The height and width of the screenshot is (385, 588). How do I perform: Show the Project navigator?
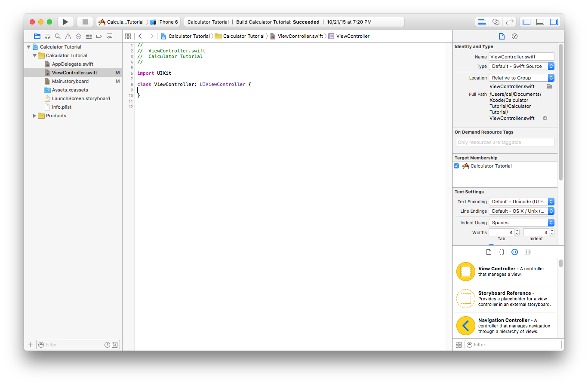[37, 36]
